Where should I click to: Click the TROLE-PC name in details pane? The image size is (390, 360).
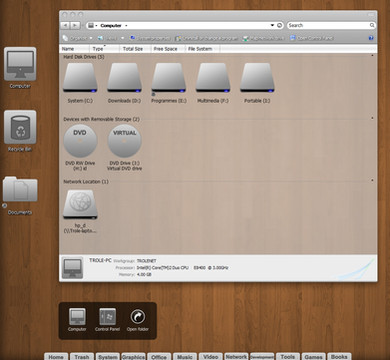tap(100, 260)
